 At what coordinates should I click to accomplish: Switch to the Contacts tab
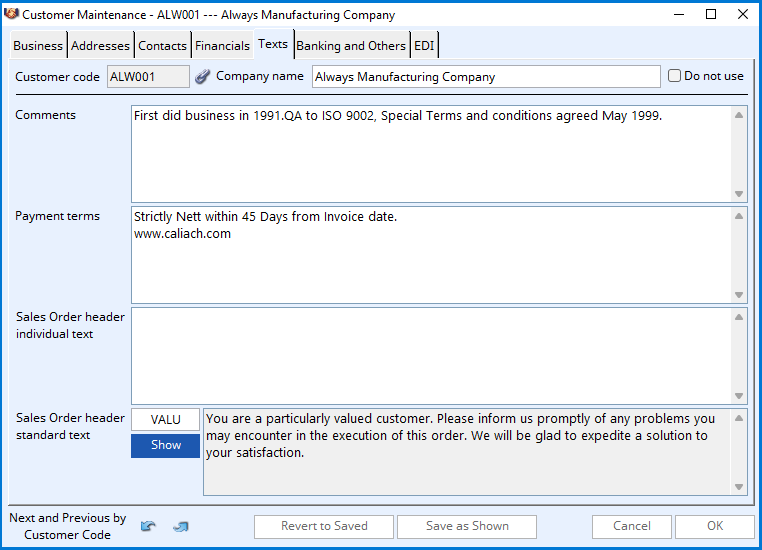162,46
